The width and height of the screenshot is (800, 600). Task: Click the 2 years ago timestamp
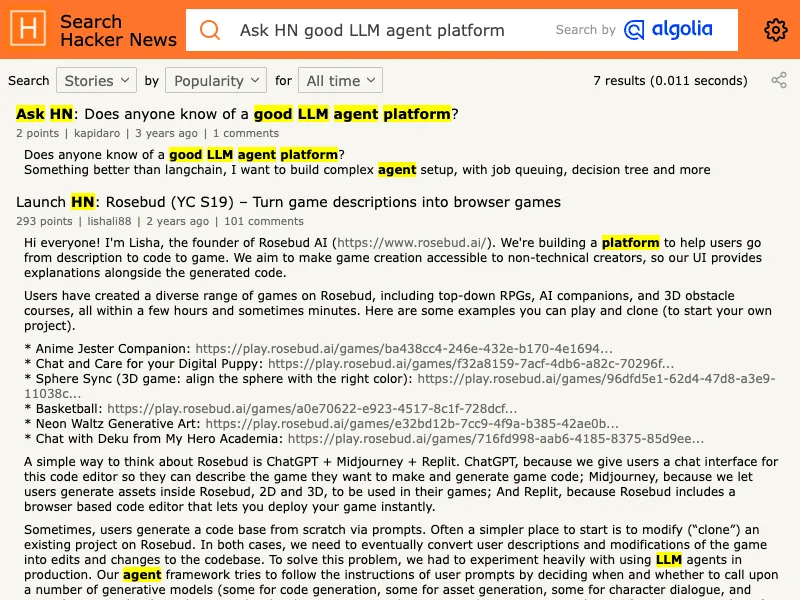[x=178, y=221]
